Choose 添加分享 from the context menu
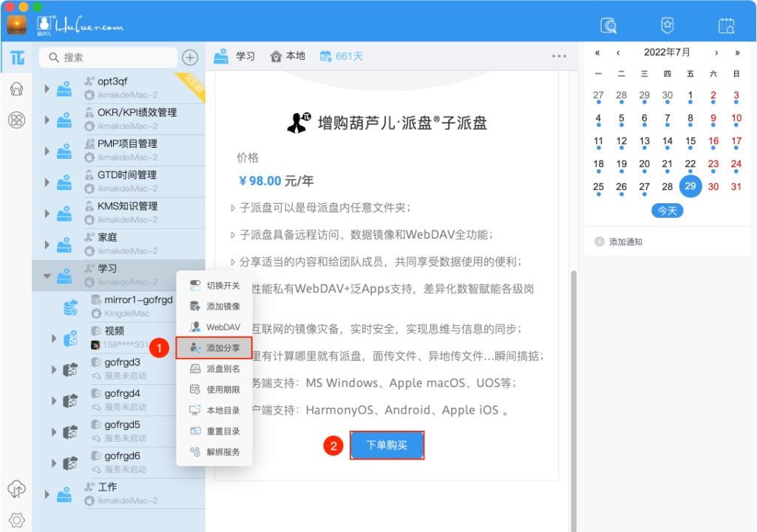 click(x=214, y=347)
